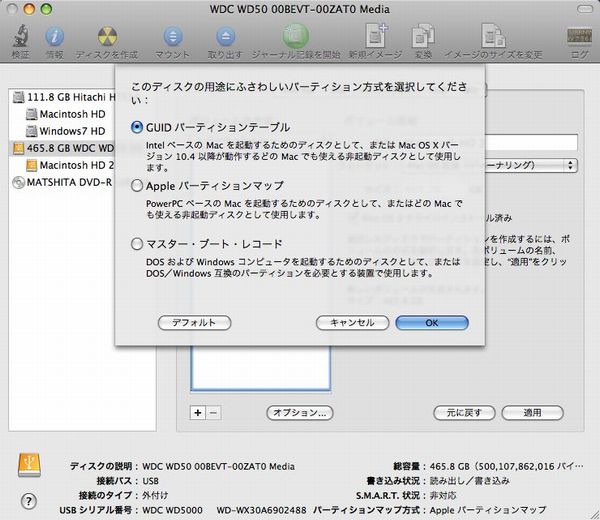Viewport: 600px width, 520px height.
Task: Click the volume name input field
Action: (x=531, y=142)
